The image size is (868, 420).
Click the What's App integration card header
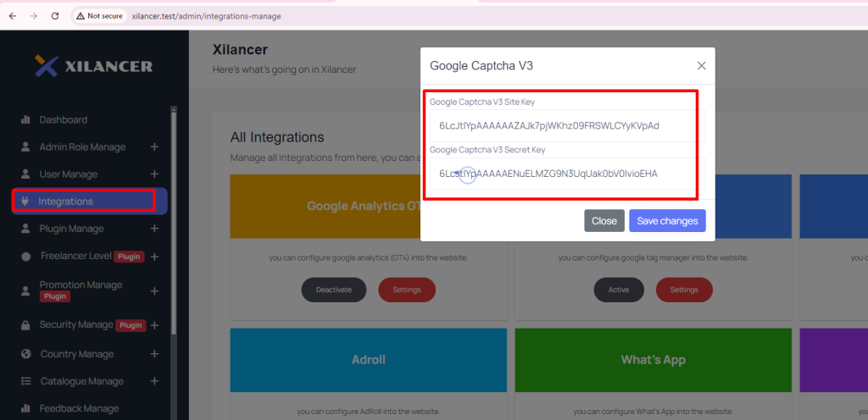point(654,360)
